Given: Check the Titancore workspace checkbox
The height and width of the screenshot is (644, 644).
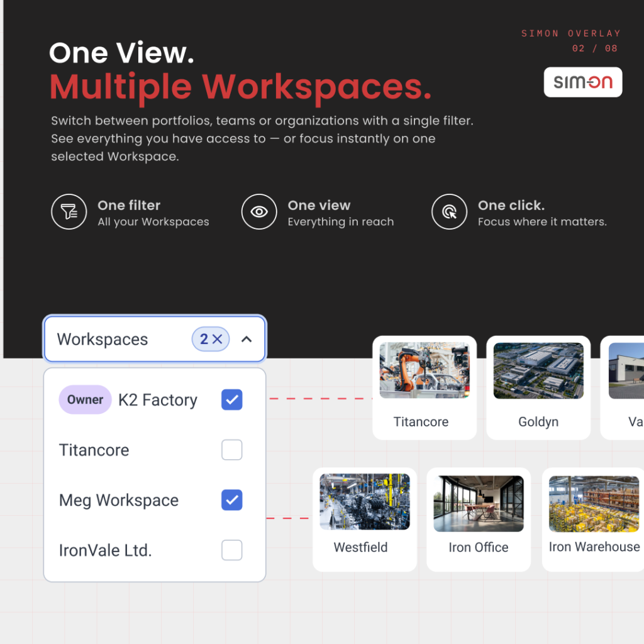Looking at the screenshot, I should coord(231,450).
